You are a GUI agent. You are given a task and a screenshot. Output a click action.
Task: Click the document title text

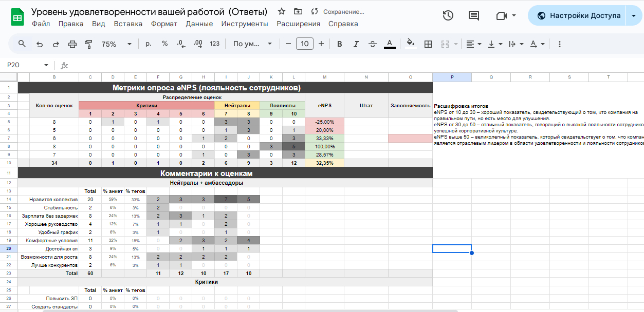[x=150, y=11]
